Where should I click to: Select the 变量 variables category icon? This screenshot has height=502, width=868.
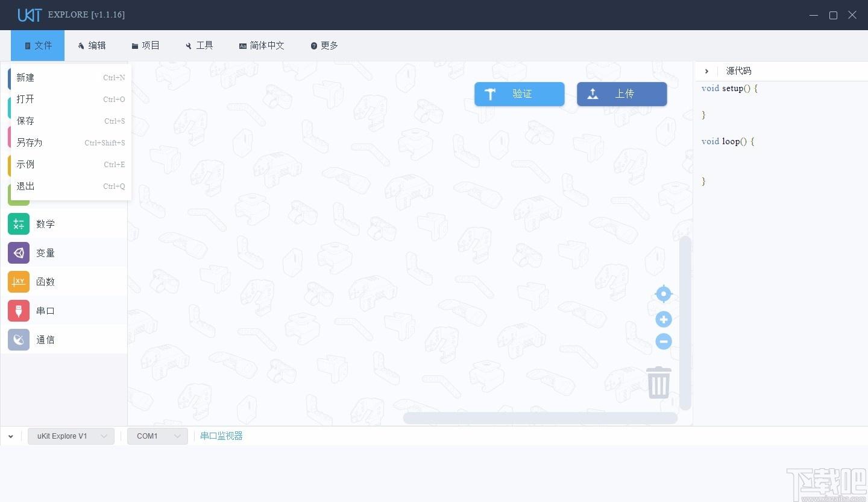[19, 253]
